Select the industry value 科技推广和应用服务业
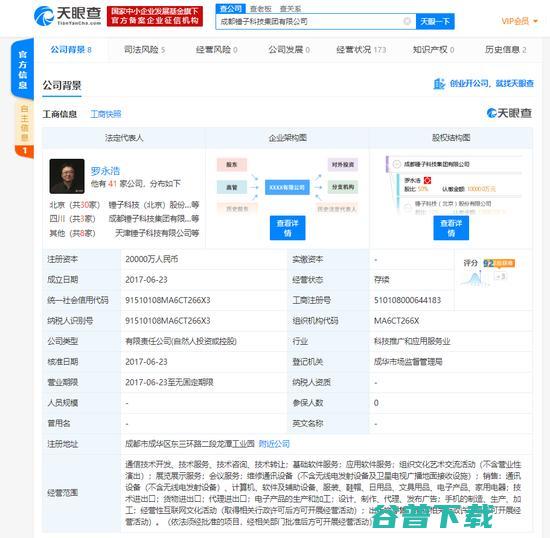Screen dimensions: 550x538 click(x=412, y=341)
